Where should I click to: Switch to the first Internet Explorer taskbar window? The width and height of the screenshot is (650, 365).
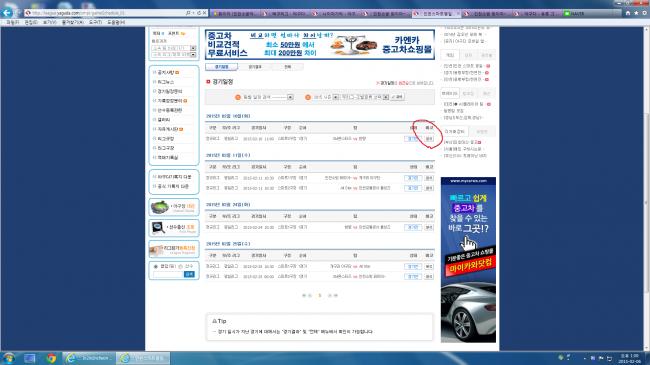tap(89, 358)
